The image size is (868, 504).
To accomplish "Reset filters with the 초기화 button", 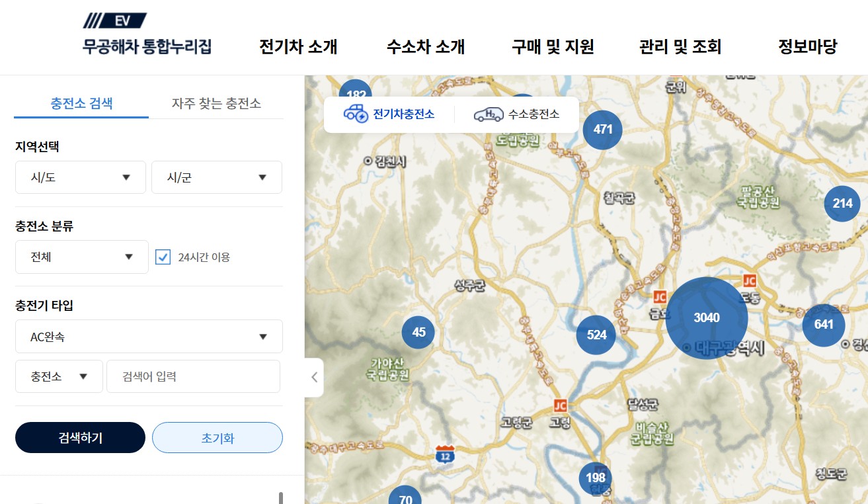I will coord(217,437).
